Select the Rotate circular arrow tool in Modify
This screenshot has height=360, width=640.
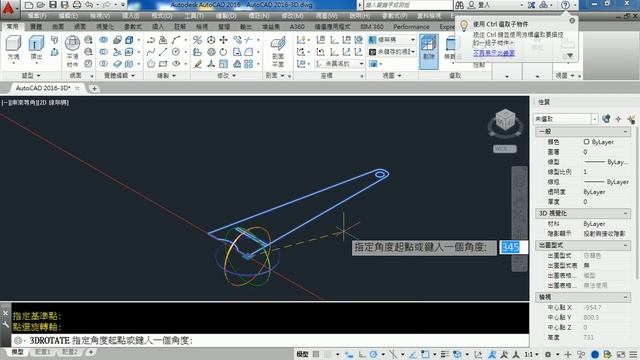[x=223, y=52]
